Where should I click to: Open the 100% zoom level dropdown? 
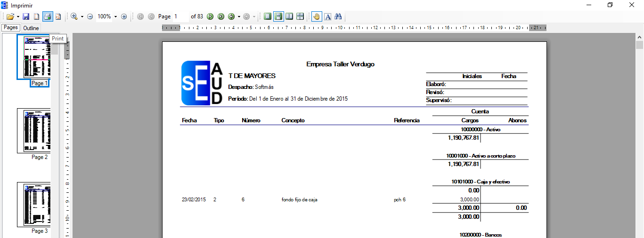pos(115,16)
